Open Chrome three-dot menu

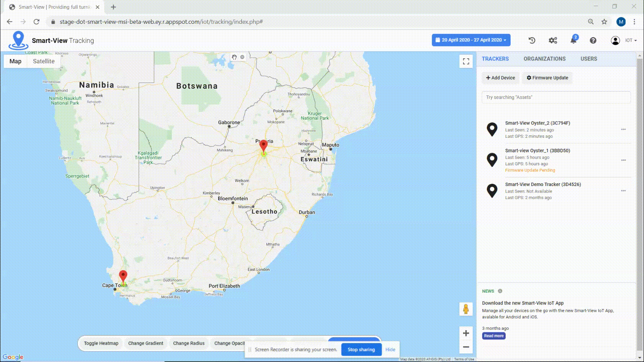click(635, 22)
